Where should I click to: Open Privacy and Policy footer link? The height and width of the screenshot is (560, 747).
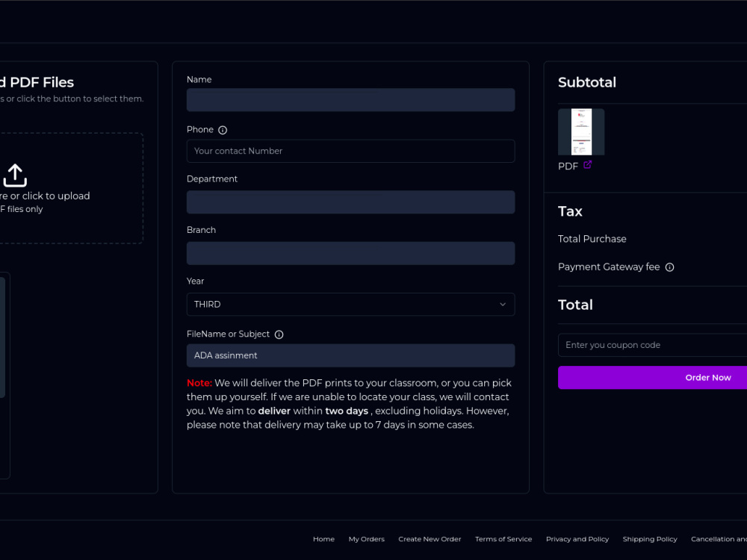pyautogui.click(x=577, y=539)
